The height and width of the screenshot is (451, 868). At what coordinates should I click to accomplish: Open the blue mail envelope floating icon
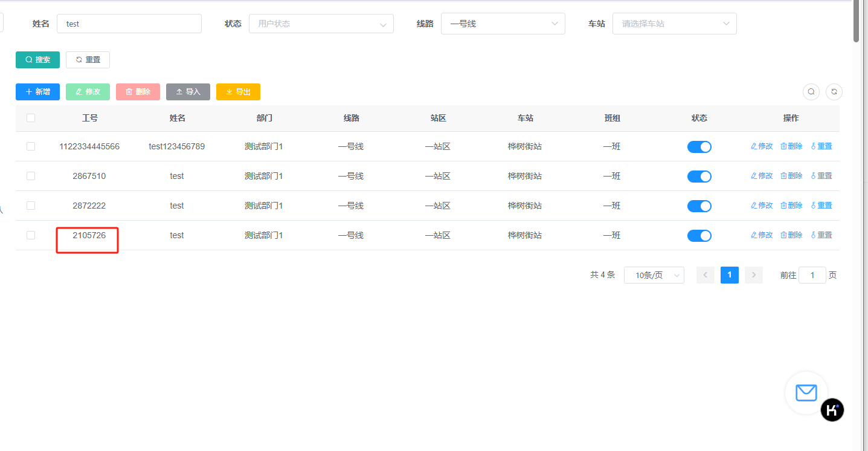806,393
